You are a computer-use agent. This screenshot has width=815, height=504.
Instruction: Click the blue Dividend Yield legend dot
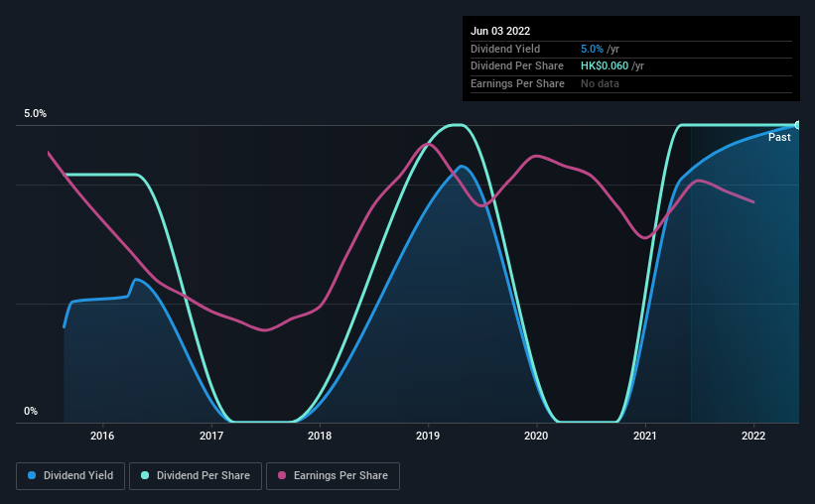click(32, 475)
